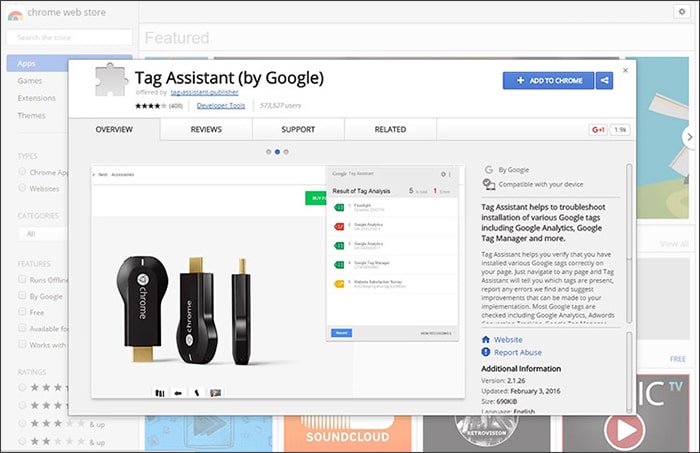
Task: Click the Version: 2.1.26 text
Action: (503, 381)
